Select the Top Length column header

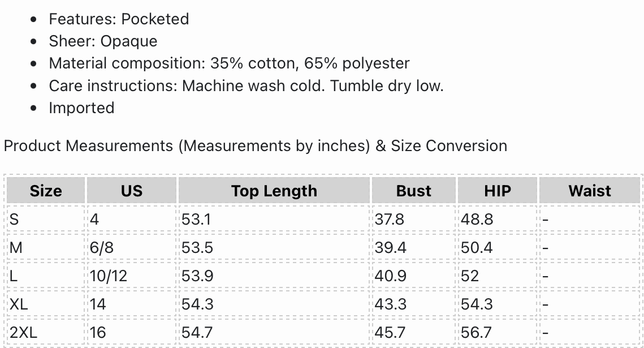tap(274, 191)
